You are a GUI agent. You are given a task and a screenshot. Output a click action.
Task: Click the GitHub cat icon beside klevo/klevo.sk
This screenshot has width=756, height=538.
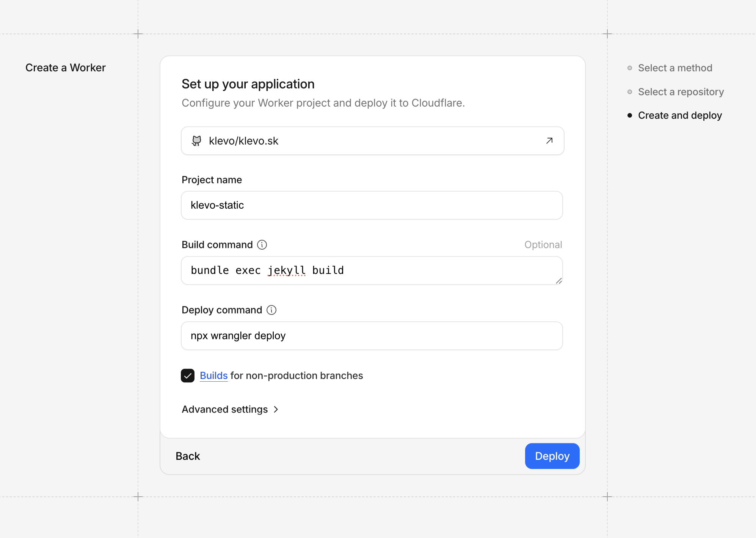[x=196, y=141]
